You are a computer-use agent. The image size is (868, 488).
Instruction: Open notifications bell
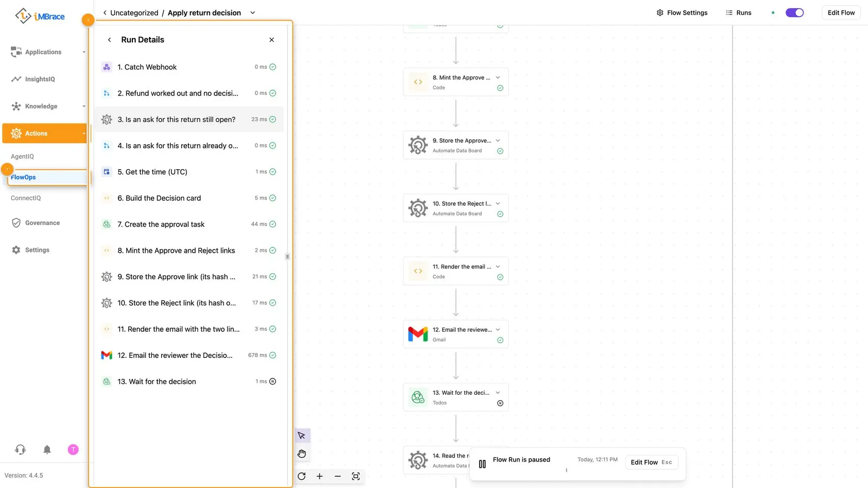coord(47,450)
